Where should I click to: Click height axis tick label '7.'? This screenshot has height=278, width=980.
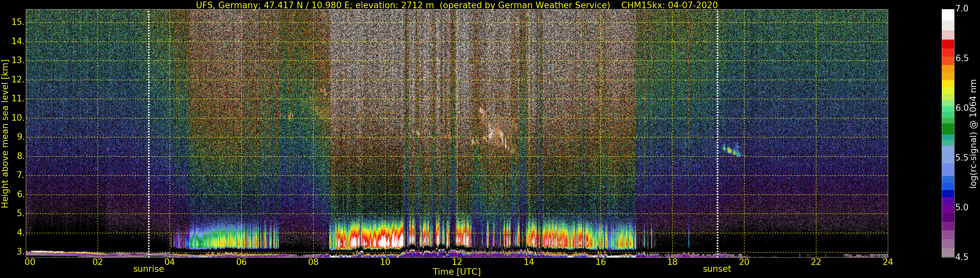coord(20,175)
